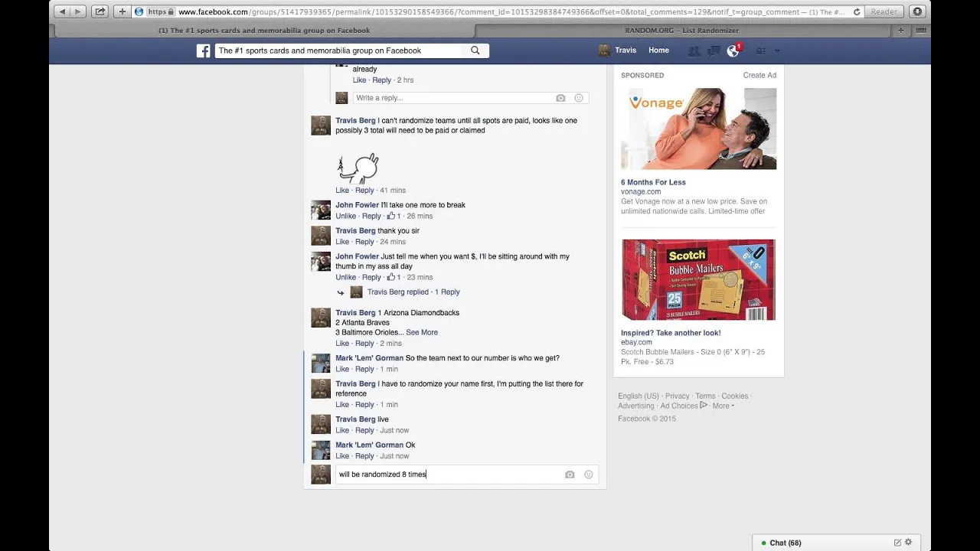Image resolution: width=980 pixels, height=551 pixels.
Task: Open the Ad Choices footer link
Action: click(x=684, y=406)
